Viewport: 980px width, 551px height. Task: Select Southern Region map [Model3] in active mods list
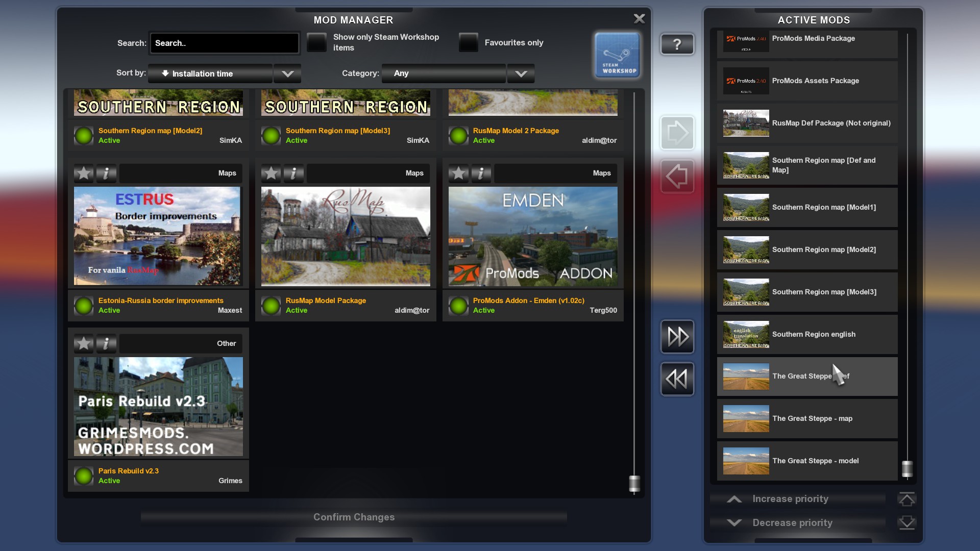pyautogui.click(x=807, y=292)
